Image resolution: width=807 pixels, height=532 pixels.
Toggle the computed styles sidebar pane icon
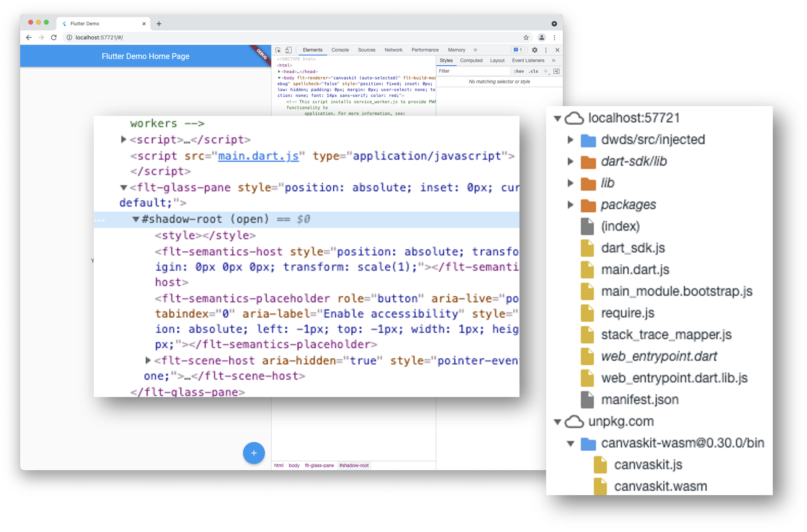click(x=556, y=71)
